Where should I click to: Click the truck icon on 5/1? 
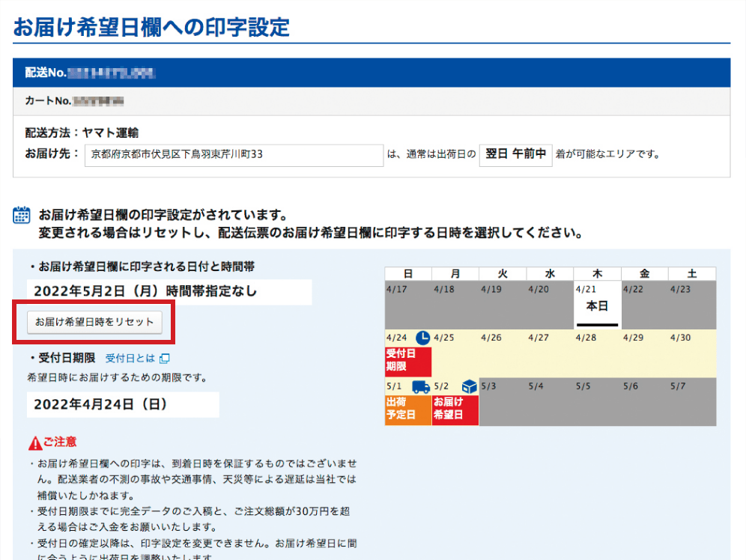coord(421,386)
